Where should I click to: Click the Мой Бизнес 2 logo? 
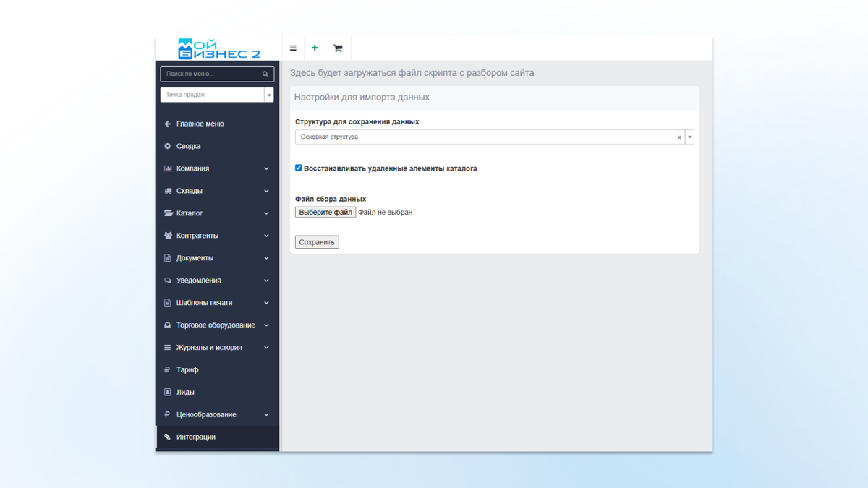click(x=218, y=48)
